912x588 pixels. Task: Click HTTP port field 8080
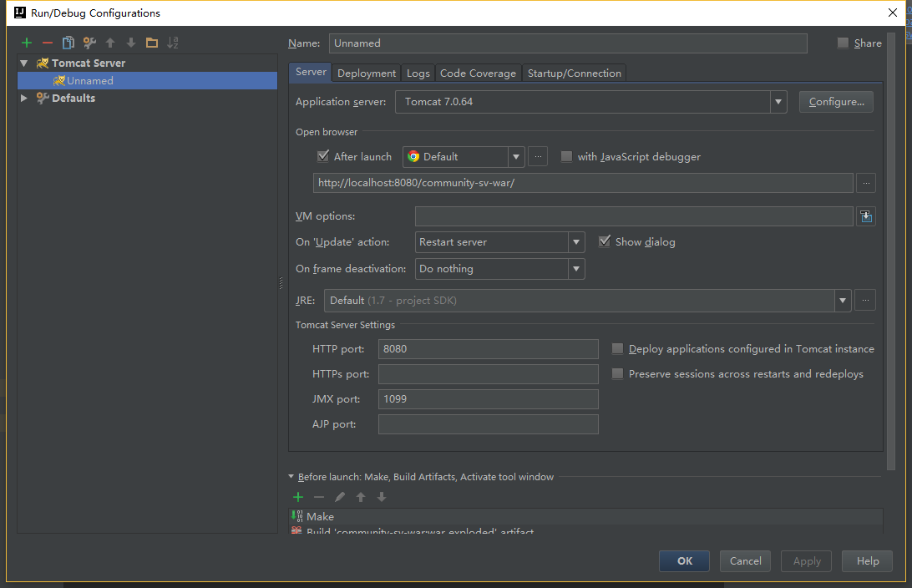(489, 349)
